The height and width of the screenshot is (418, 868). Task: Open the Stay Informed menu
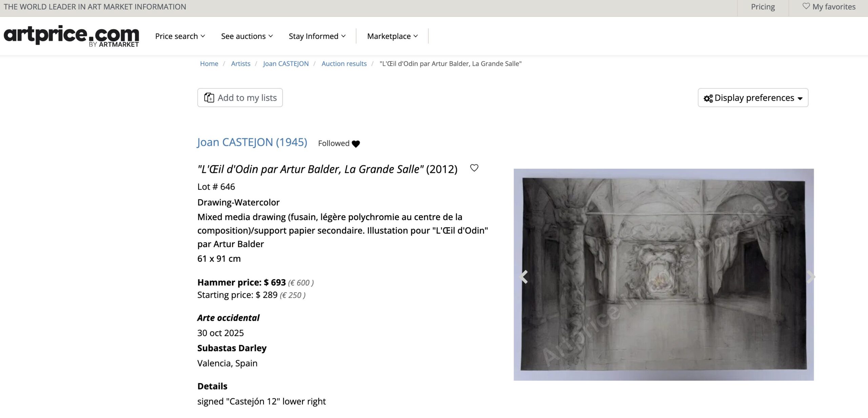317,36
